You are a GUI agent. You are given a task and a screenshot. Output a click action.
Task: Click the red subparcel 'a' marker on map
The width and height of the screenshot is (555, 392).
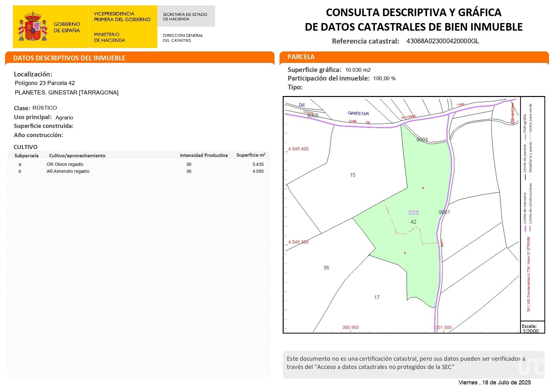(423, 188)
